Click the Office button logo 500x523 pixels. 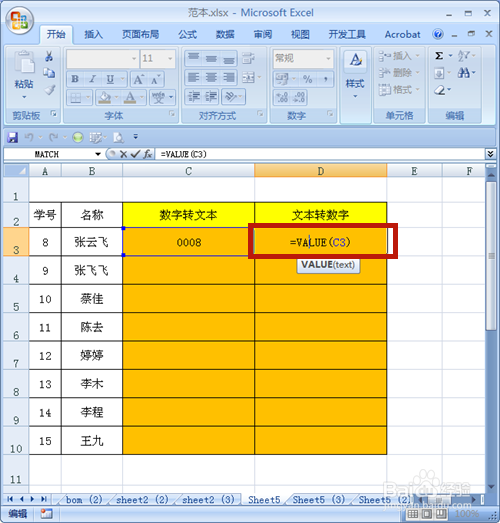click(19, 20)
